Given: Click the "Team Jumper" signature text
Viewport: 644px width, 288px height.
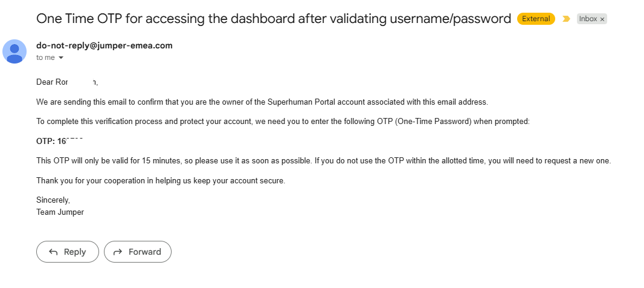Looking at the screenshot, I should coord(60,212).
